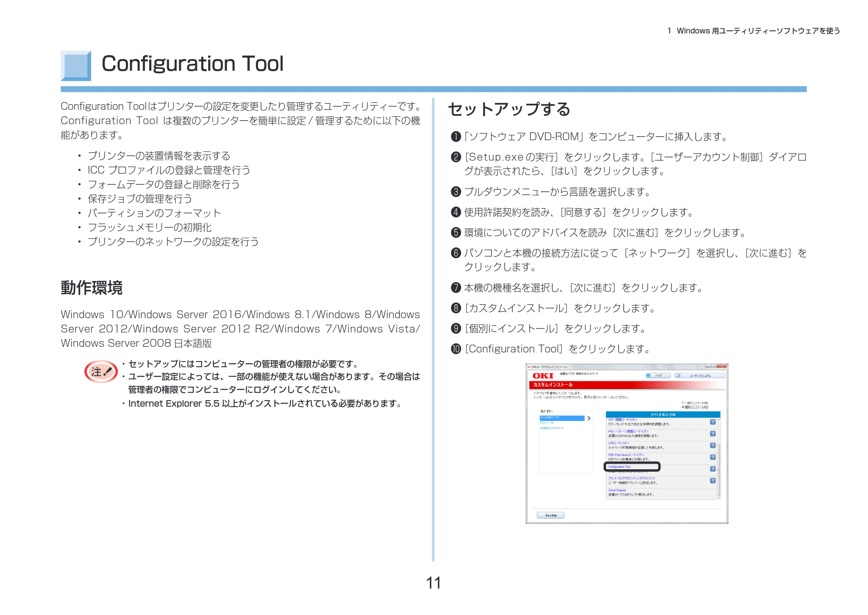Click the カラー調整ユーティリティ link

point(622,420)
